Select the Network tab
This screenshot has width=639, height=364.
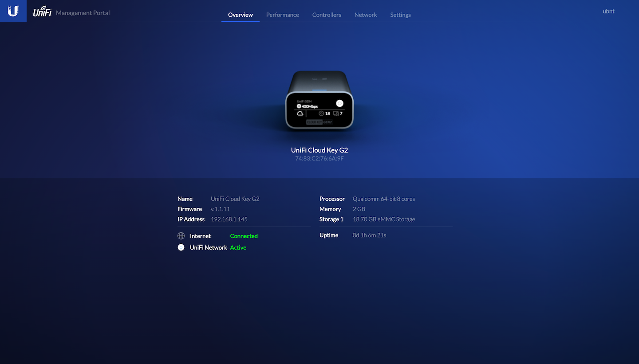366,15
